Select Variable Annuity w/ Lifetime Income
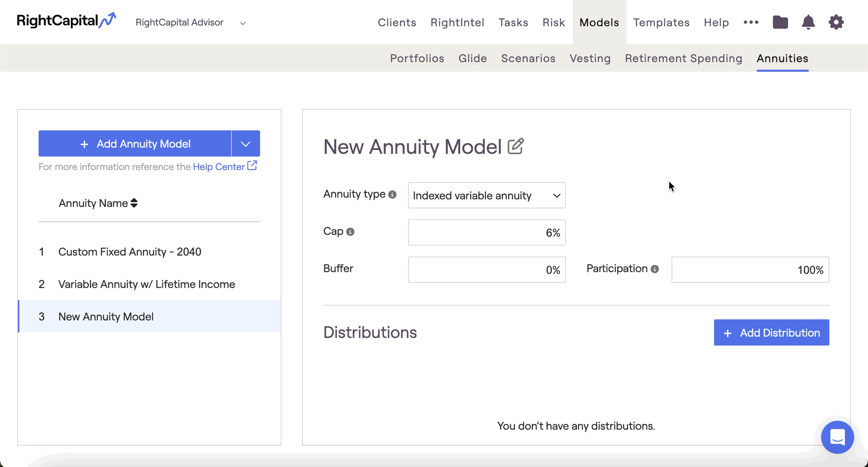 [x=147, y=284]
